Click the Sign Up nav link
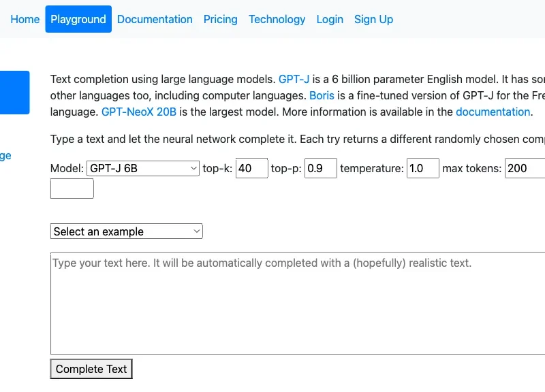The width and height of the screenshot is (545, 392). (x=373, y=19)
